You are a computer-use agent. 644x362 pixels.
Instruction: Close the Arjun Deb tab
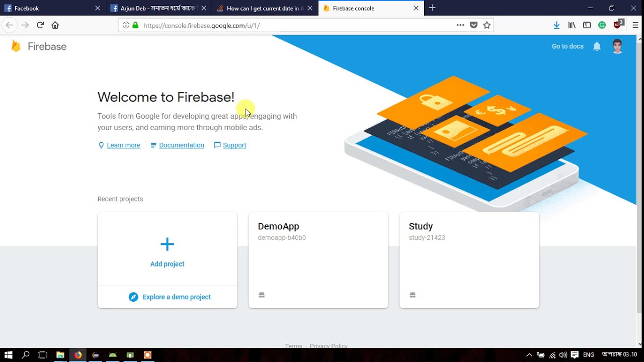point(204,8)
